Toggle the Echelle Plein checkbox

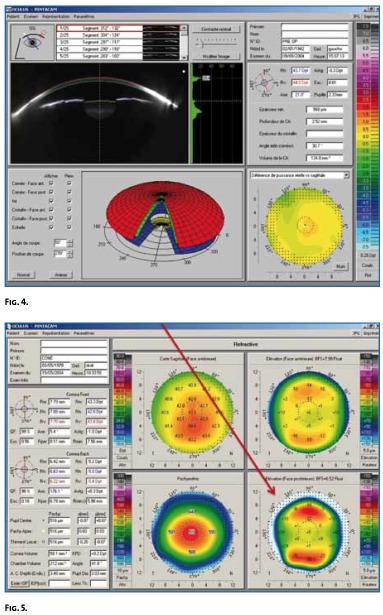tap(69, 227)
